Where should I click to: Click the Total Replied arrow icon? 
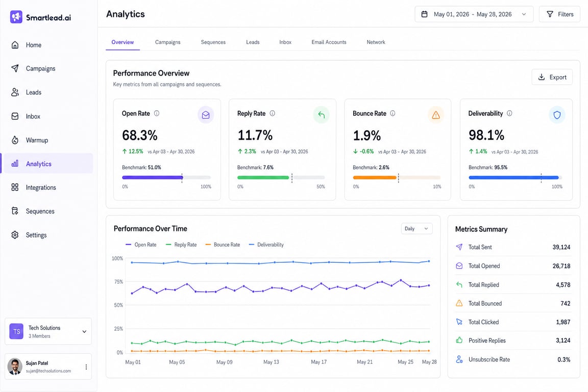(x=459, y=284)
